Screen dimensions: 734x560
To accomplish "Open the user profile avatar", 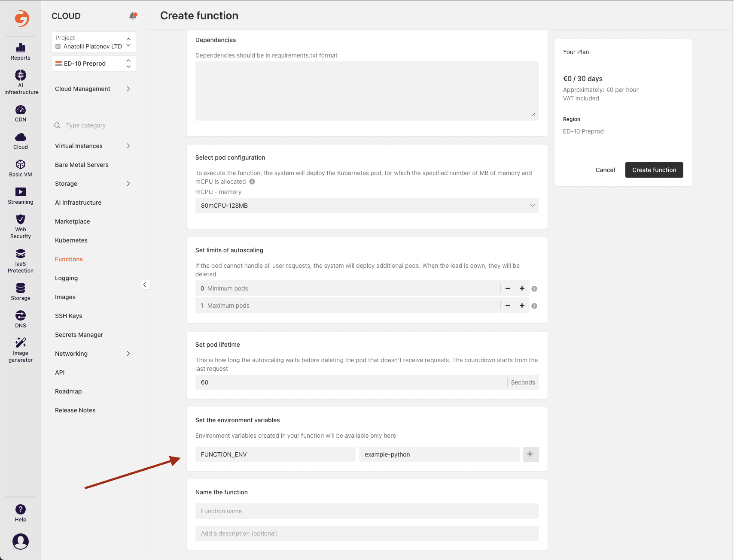I will pyautogui.click(x=21, y=542).
